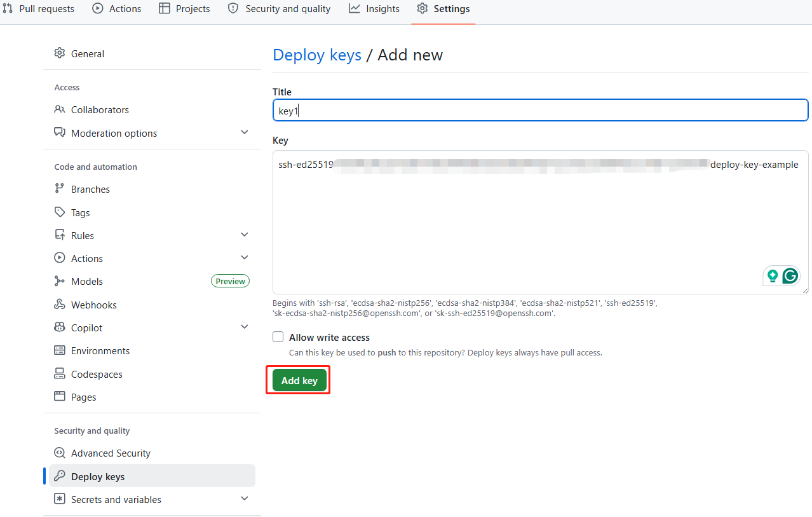Switch to the Insights tab
The image size is (812, 517).
click(374, 9)
